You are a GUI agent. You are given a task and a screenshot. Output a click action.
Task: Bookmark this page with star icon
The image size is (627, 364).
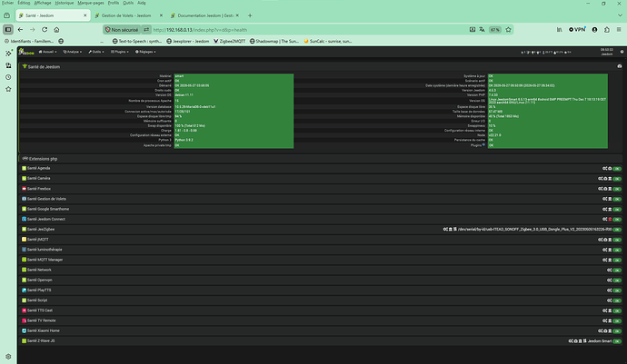(x=508, y=30)
